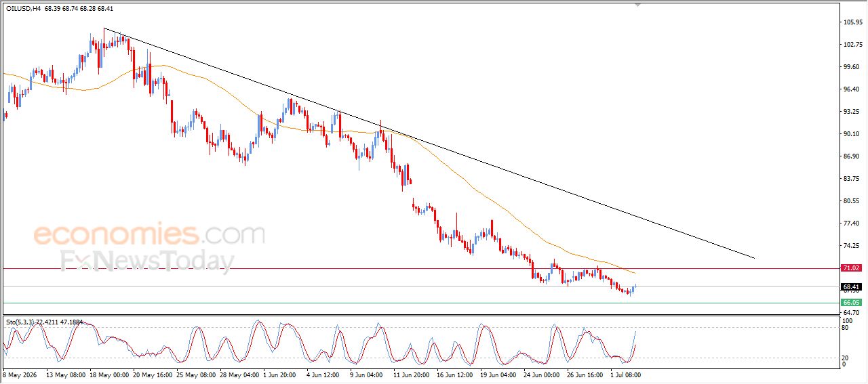The image size is (868, 384).
Task: Click the green horizontal support line
Action: pos(420,303)
